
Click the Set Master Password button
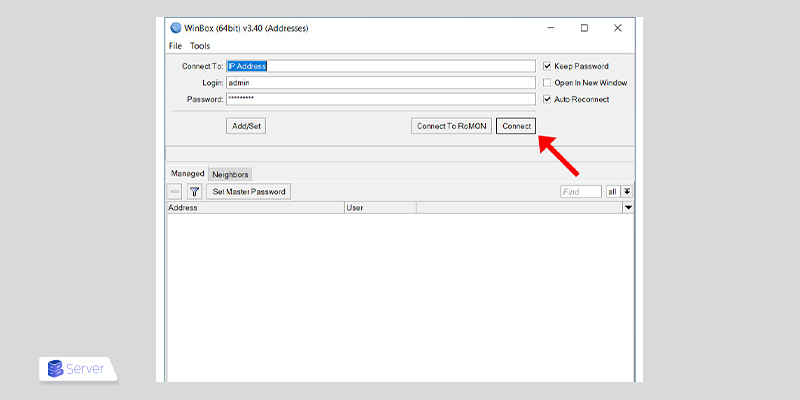pyautogui.click(x=249, y=192)
